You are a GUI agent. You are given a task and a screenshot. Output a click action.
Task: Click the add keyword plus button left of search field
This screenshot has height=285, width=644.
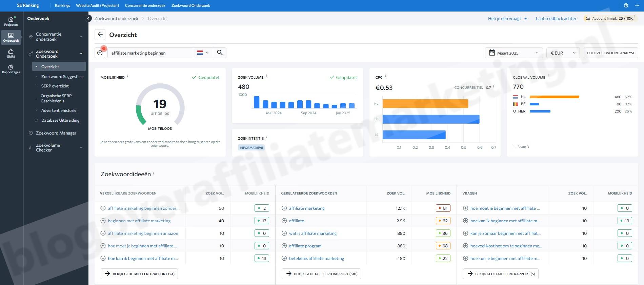(x=100, y=53)
